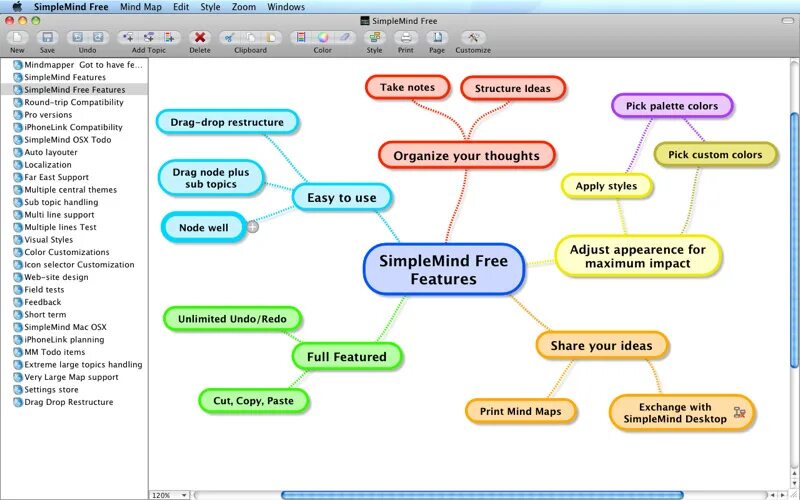Undo the last action

[x=78, y=37]
